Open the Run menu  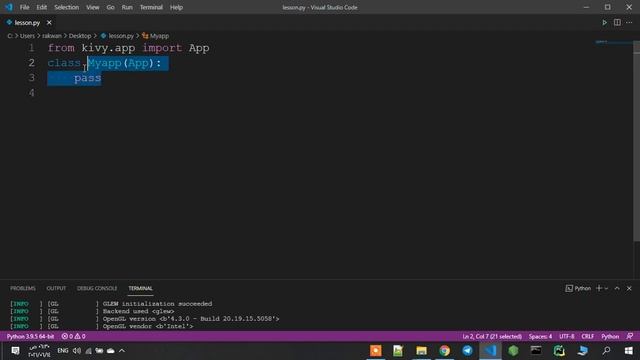127,7
